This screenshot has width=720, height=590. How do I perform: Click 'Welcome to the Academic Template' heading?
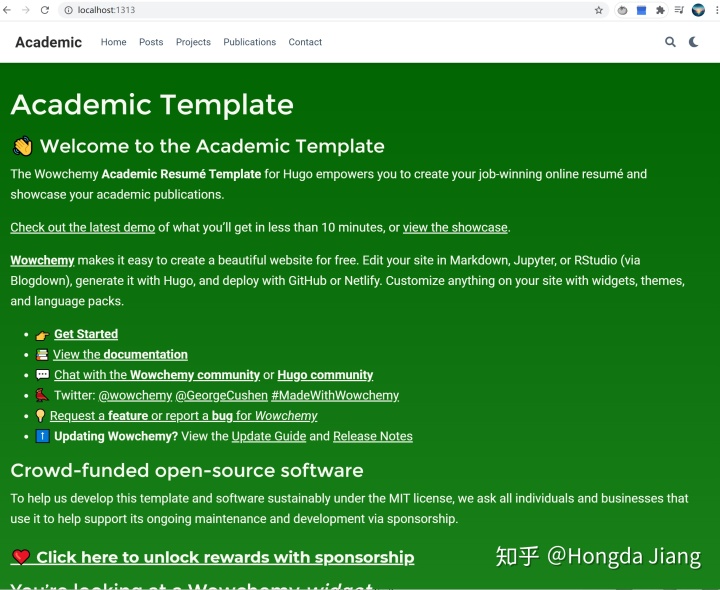(x=198, y=146)
